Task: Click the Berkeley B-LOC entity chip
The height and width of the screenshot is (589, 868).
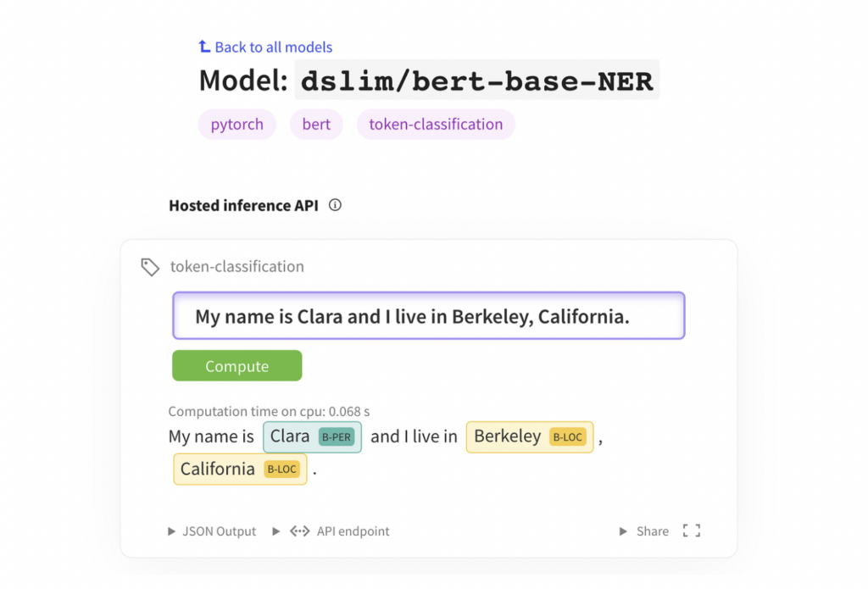Action: coord(529,436)
